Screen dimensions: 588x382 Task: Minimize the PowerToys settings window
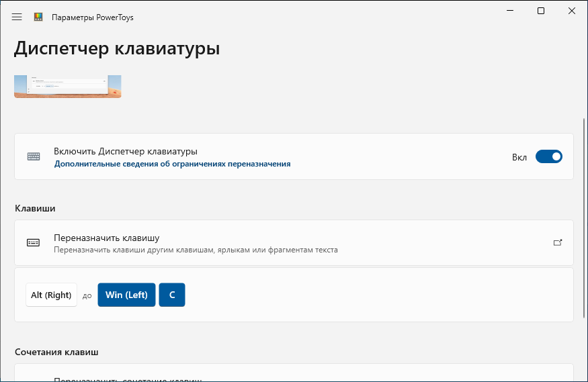[x=510, y=11]
